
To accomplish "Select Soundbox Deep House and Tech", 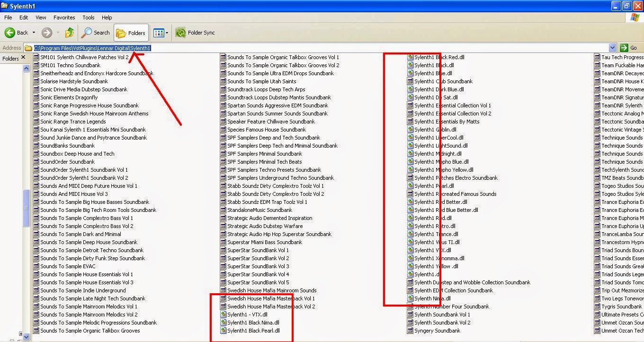I will point(77,154).
